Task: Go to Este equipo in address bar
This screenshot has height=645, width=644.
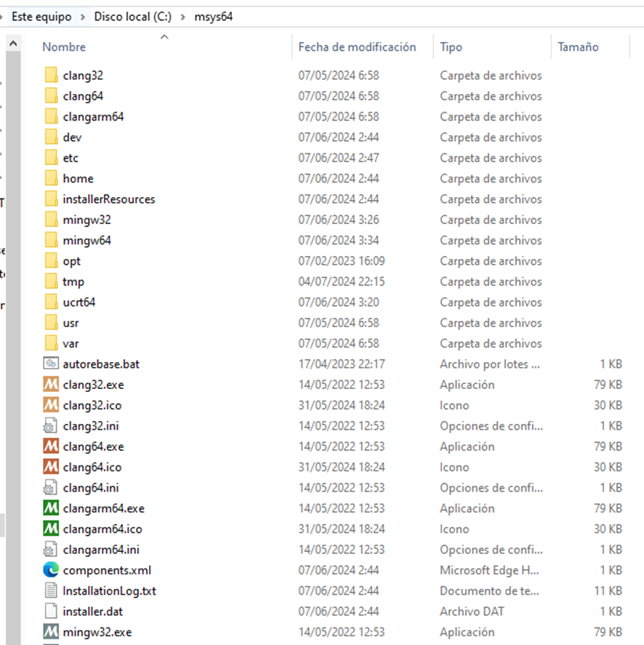Action: pyautogui.click(x=43, y=17)
